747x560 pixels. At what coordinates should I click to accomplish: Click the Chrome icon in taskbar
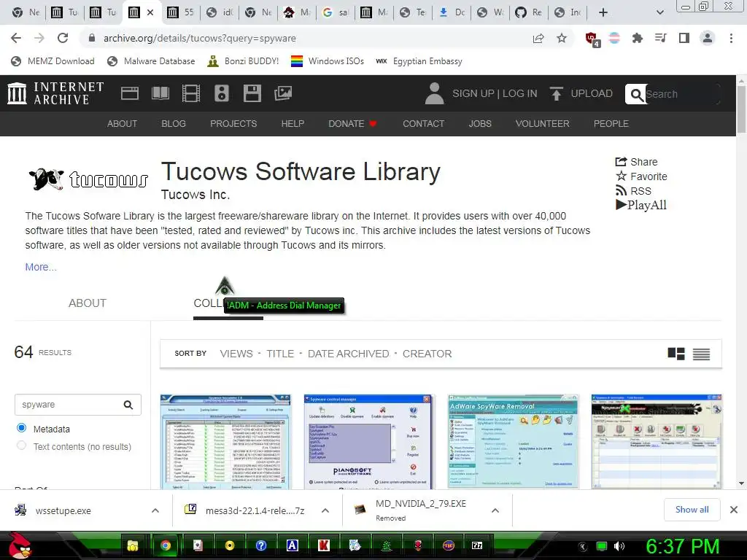coord(166,545)
